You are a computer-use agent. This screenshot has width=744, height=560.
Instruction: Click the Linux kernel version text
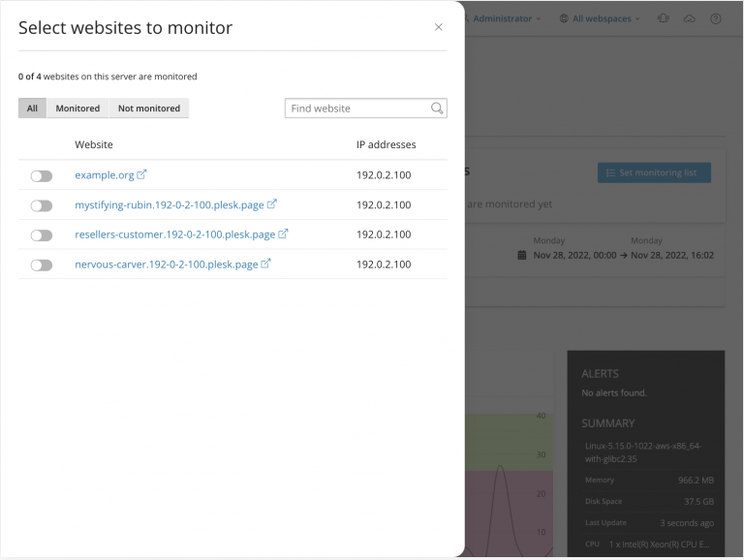tap(643, 452)
